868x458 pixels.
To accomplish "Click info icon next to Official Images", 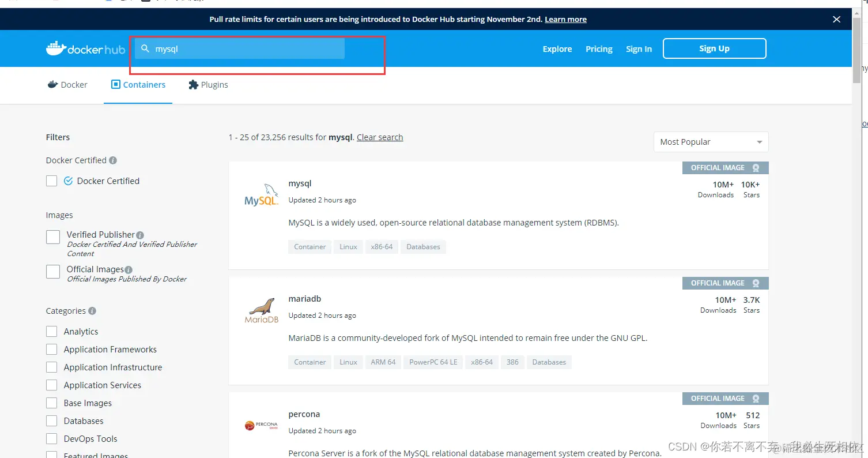I will (x=129, y=269).
